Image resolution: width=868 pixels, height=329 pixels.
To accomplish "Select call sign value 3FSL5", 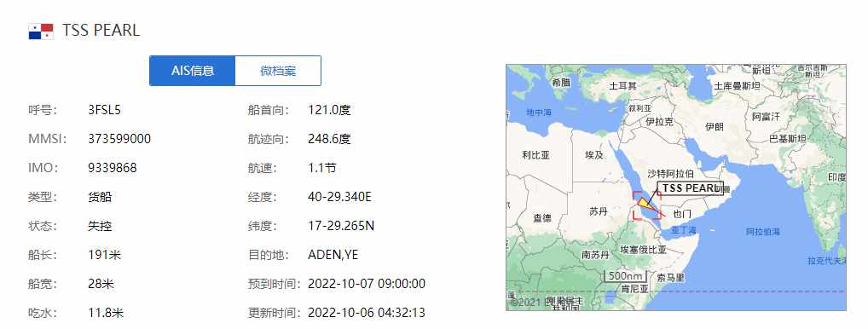I will (x=104, y=110).
